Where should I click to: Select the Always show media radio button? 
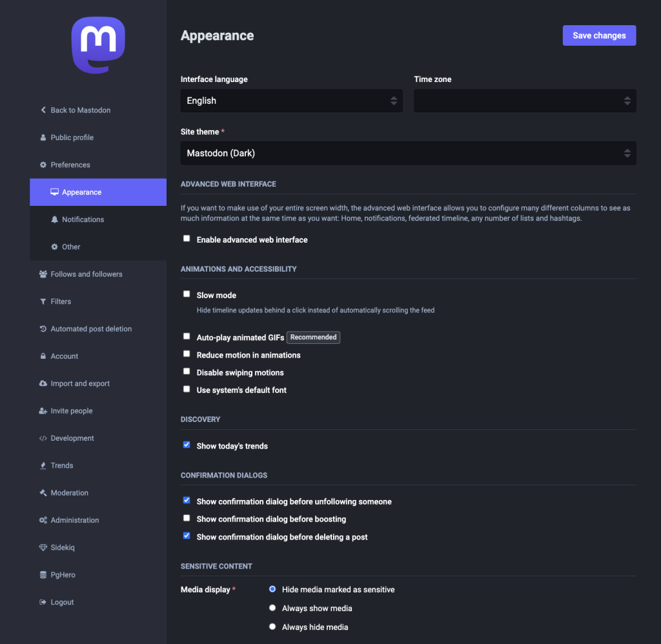pos(272,607)
